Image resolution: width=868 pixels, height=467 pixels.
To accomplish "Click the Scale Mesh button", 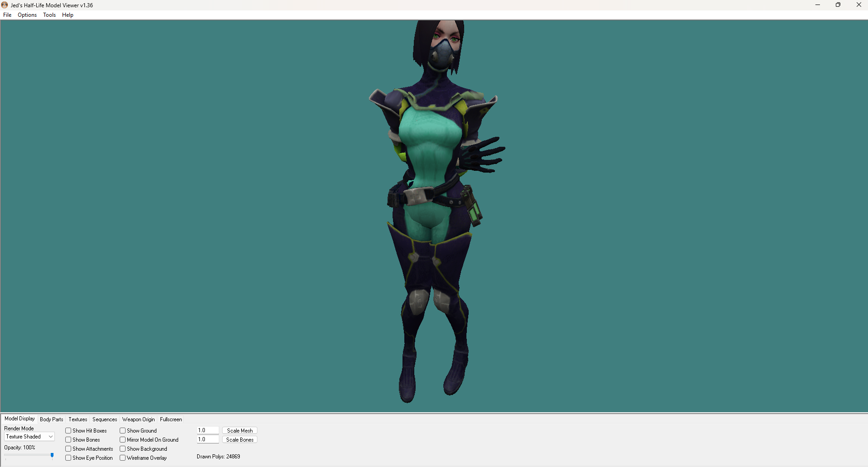I will pyautogui.click(x=240, y=431).
